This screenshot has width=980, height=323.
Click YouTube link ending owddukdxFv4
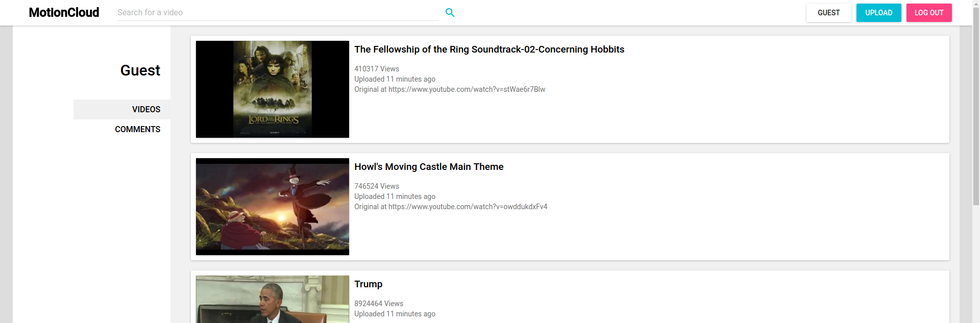coord(468,207)
